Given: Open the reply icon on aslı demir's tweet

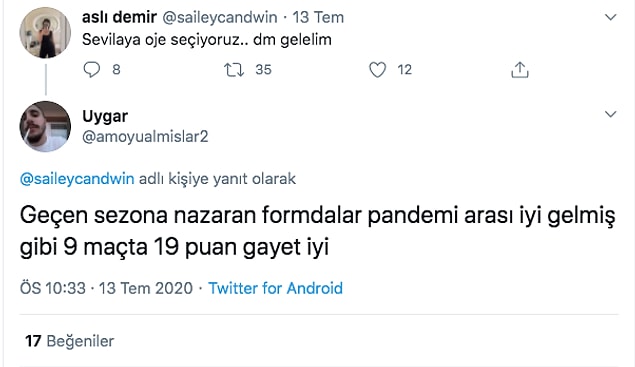Looking at the screenshot, I should [x=92, y=70].
